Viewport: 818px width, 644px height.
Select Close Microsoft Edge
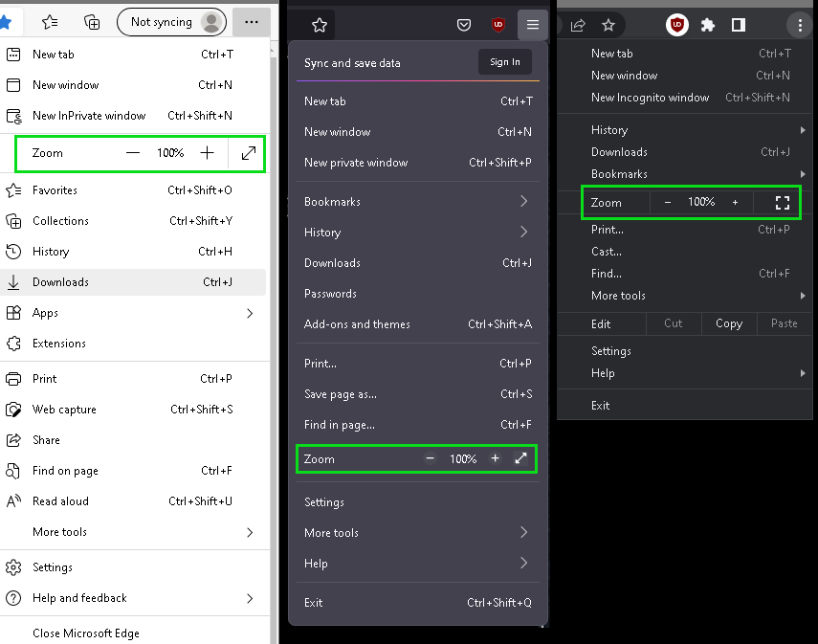coord(133,633)
